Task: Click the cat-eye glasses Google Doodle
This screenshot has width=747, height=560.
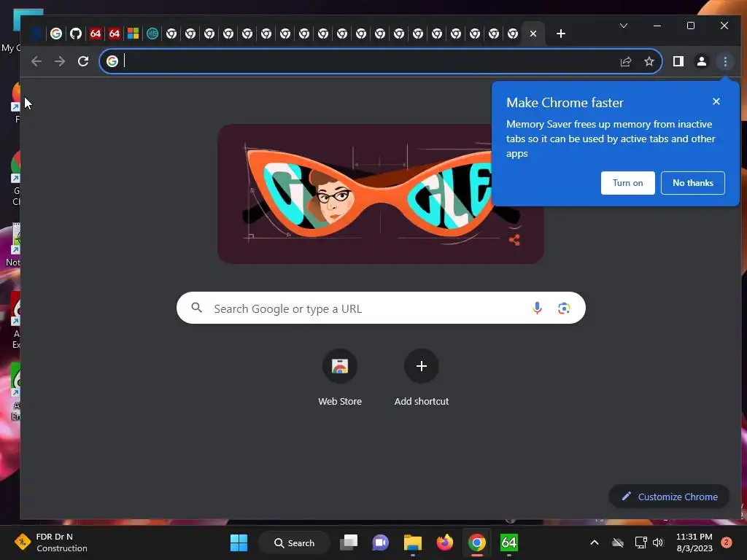Action: point(380,194)
